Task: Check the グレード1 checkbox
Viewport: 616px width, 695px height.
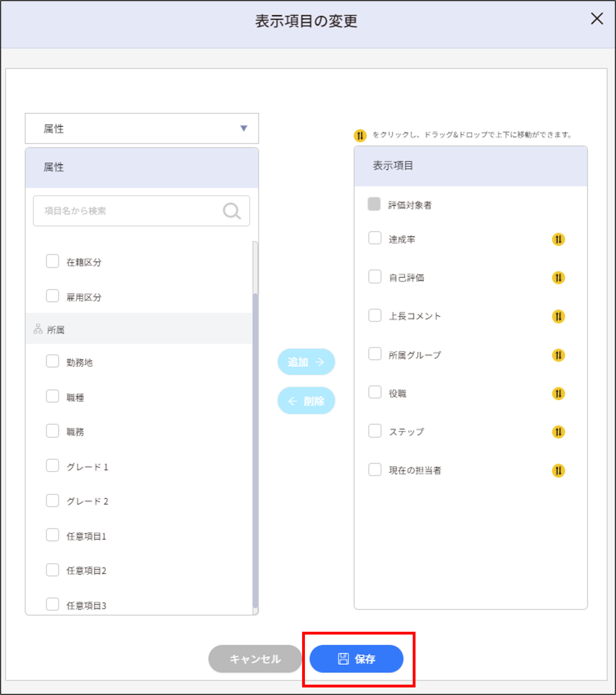Action: coord(52,465)
